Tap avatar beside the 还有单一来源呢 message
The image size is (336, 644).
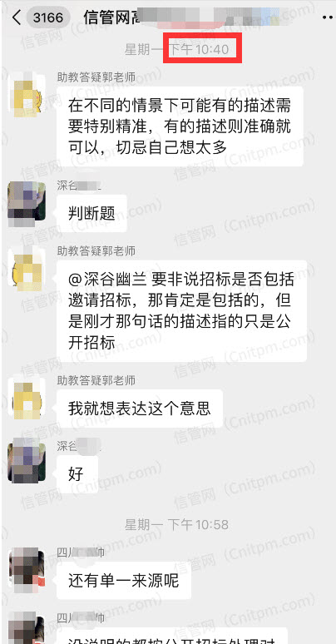27,569
